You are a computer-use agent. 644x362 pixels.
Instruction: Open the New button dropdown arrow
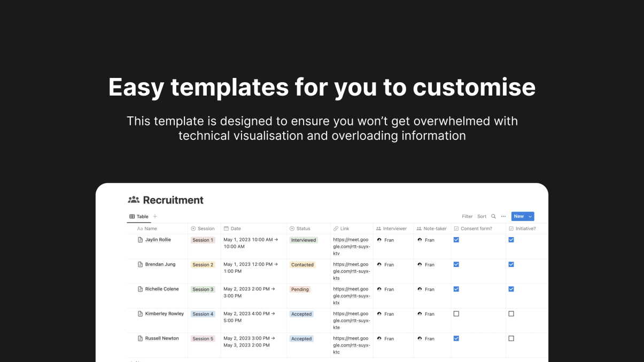point(530,216)
